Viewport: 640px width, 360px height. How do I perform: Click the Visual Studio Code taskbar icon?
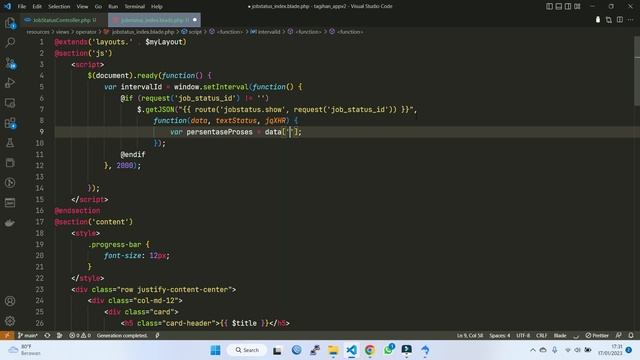tap(351, 350)
